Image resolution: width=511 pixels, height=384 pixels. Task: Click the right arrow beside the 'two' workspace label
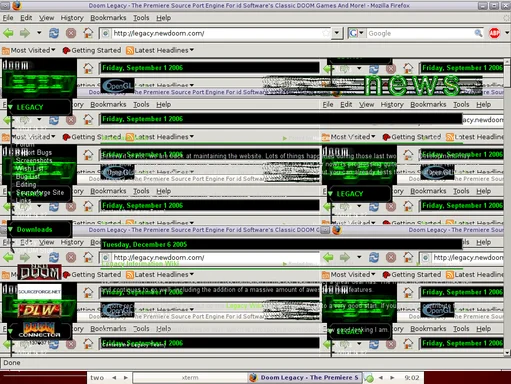(126, 378)
